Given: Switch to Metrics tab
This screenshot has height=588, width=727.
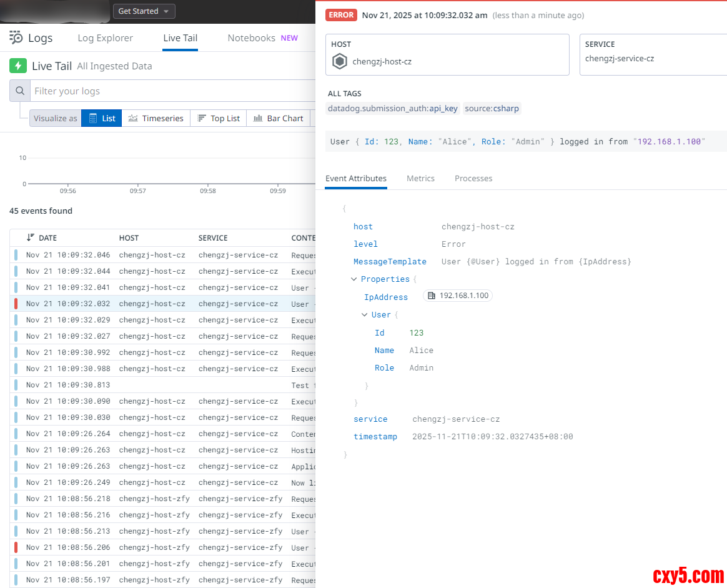Looking at the screenshot, I should point(420,178).
